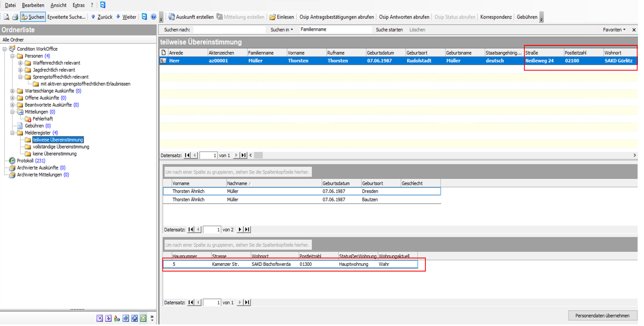Screen dimensions: 644x326
Task: Click Auskunft erstellen in the toolbar
Action: 191,18
